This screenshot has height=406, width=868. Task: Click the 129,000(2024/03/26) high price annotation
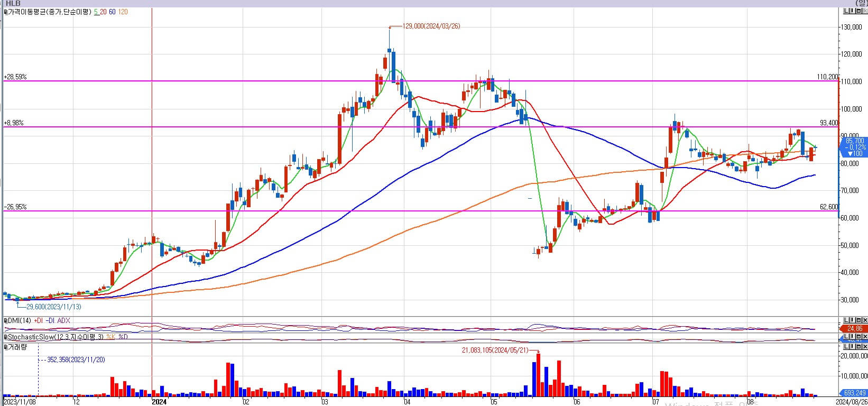pyautogui.click(x=431, y=26)
